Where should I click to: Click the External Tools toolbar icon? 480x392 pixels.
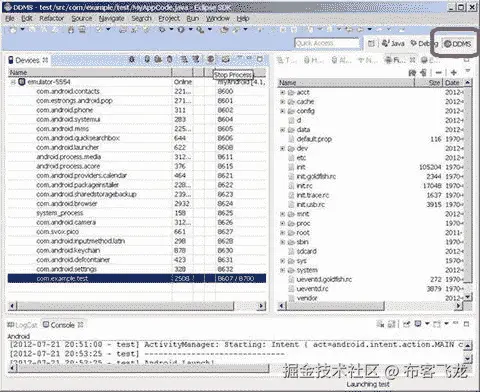click(200, 30)
